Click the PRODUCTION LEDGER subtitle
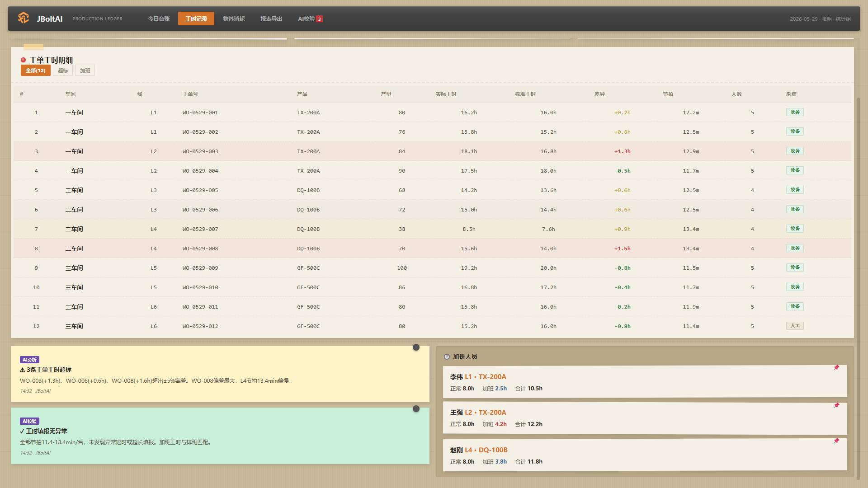The height and width of the screenshot is (488, 868). pos(97,19)
